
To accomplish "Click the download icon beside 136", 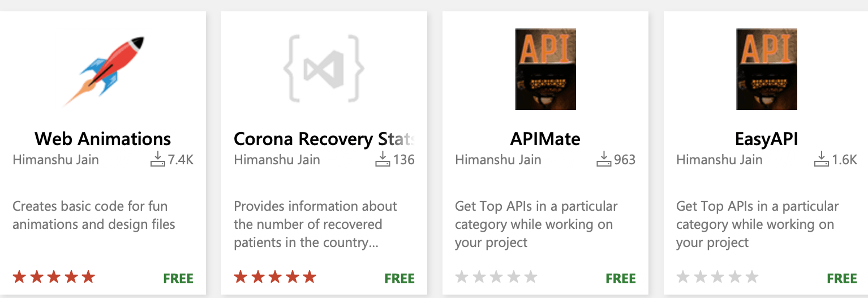I will [383, 159].
